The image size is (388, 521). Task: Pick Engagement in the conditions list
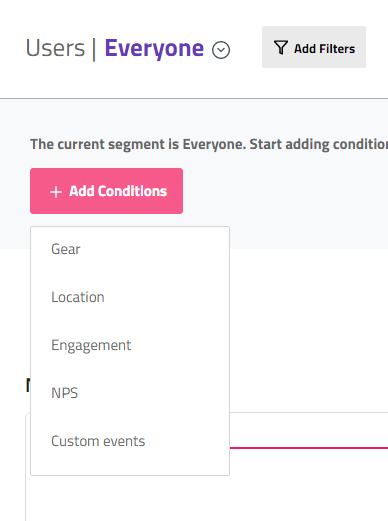(x=91, y=345)
